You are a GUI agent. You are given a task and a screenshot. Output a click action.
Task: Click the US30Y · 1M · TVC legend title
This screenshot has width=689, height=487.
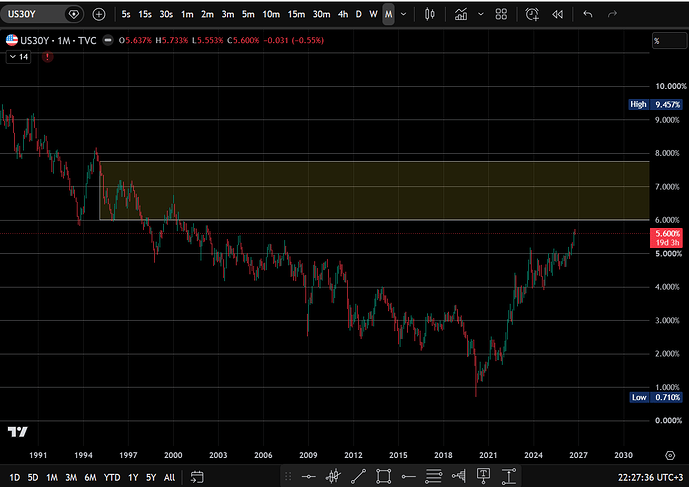tap(58, 40)
